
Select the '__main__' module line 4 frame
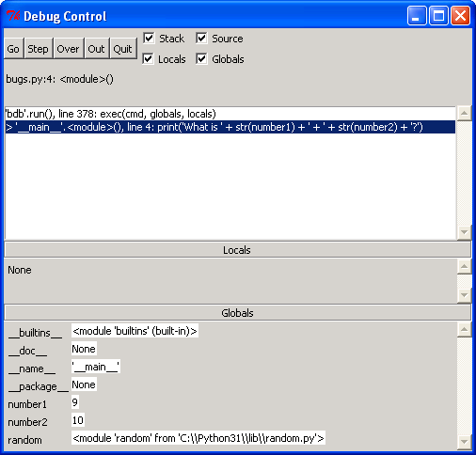point(230,127)
